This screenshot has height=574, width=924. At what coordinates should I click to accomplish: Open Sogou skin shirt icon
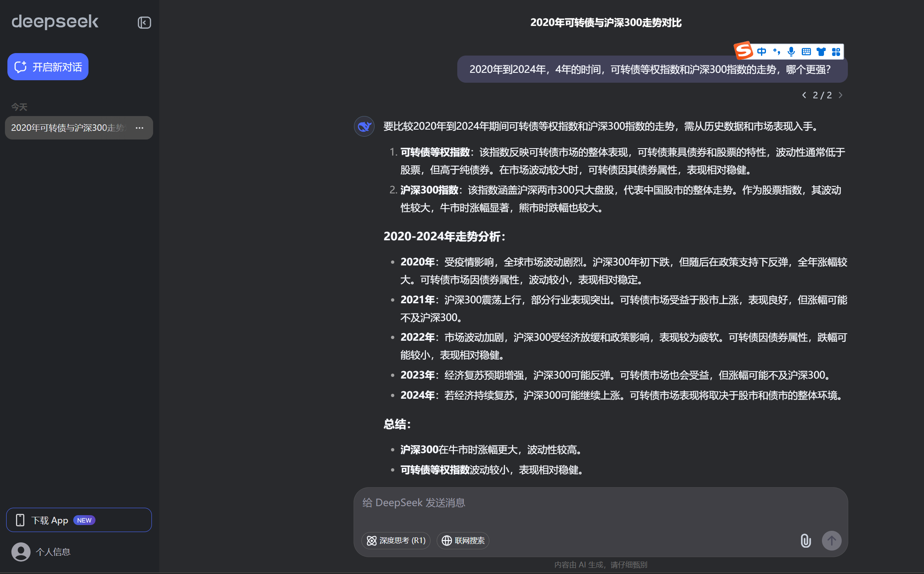(821, 51)
